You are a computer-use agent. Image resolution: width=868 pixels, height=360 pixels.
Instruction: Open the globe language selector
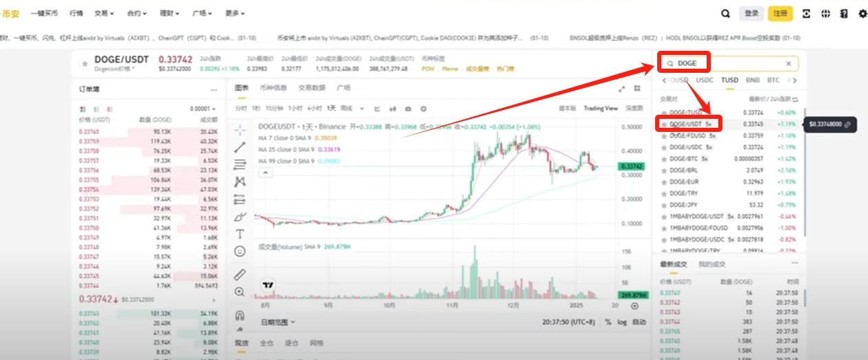coord(826,13)
